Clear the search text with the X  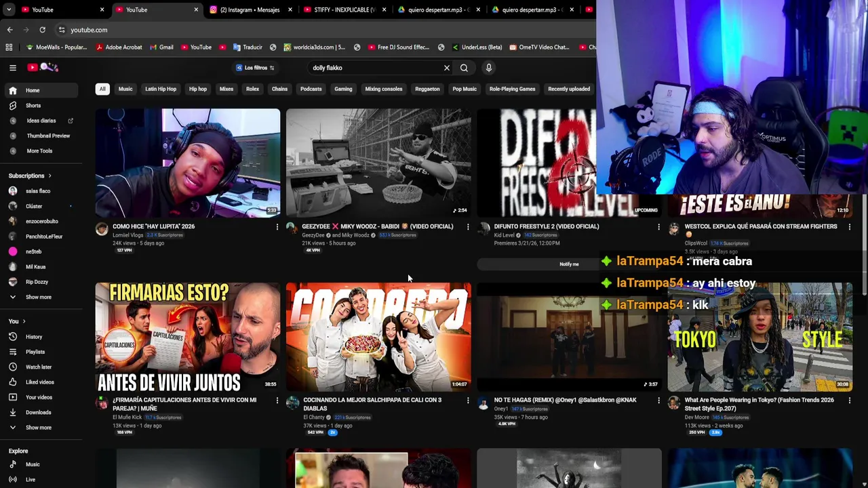[447, 68]
